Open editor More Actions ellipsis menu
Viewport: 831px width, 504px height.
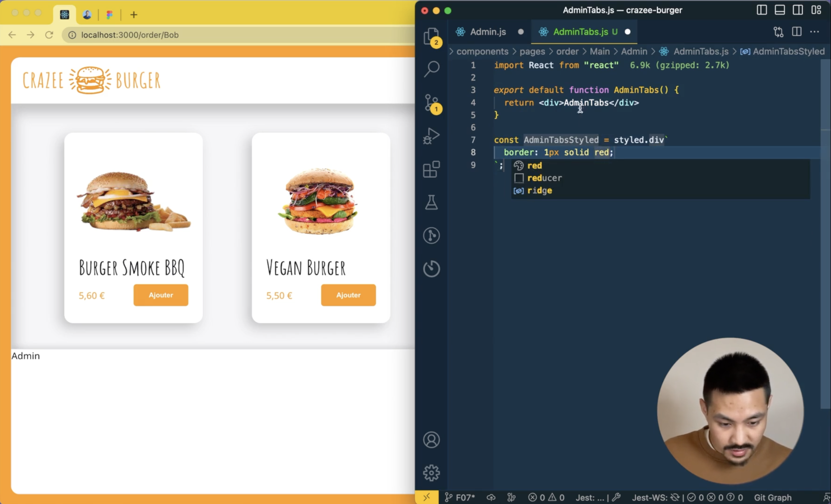[x=814, y=32]
